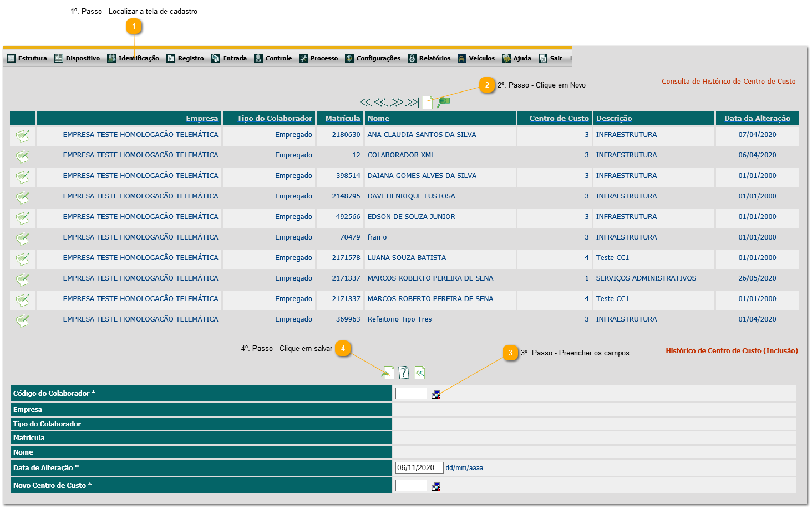The width and height of the screenshot is (812, 509).
Task: Edit record of DAVI HENRIQUE LUSTOSA
Action: (23, 197)
